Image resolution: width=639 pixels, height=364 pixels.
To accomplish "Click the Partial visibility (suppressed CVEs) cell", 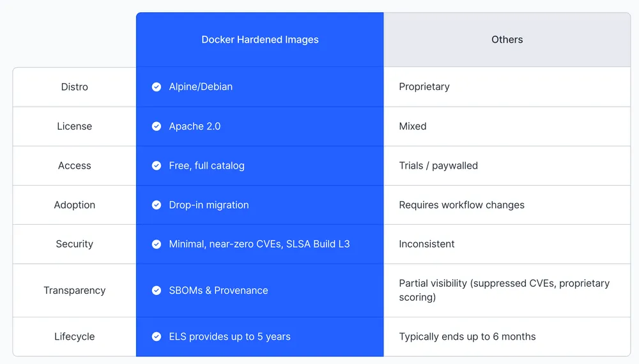I will tap(507, 291).
